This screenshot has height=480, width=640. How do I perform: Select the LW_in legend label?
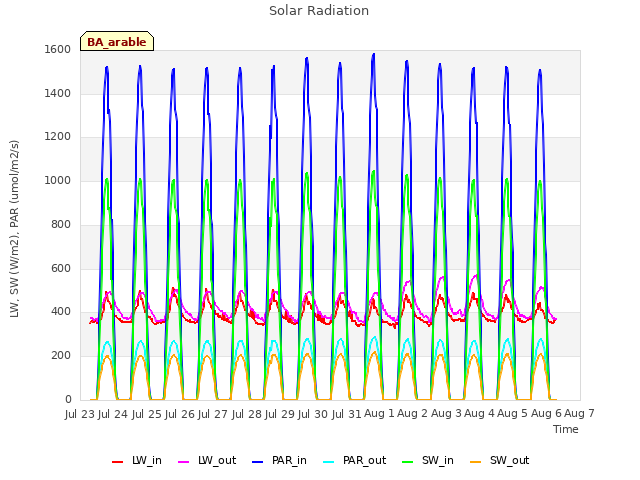click(147, 461)
